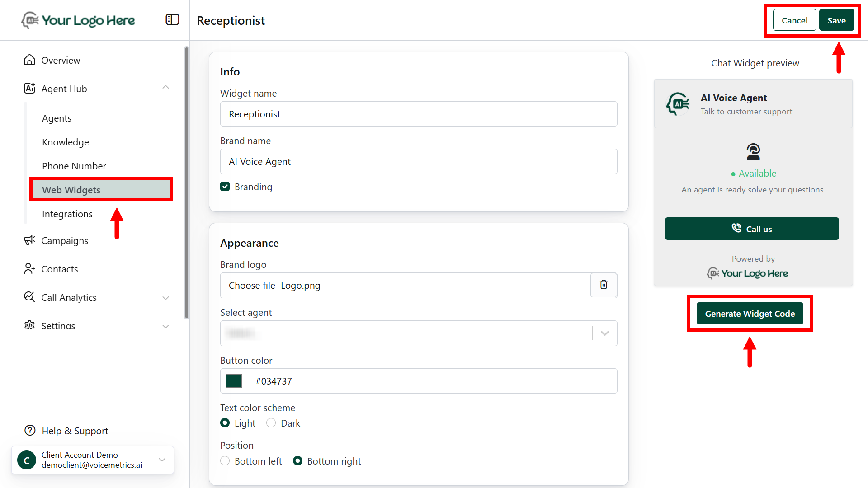Viewport: 868px width, 488px height.
Task: Collapse the Agent Hub section
Action: [x=165, y=87]
